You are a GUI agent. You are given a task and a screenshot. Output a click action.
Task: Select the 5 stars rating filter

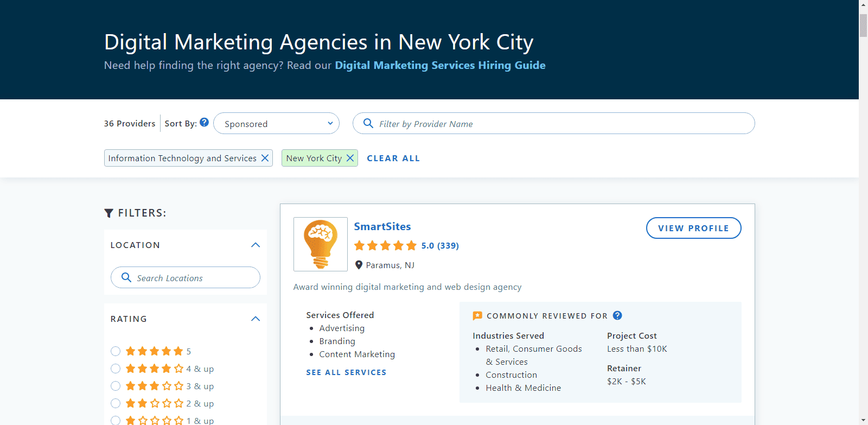[116, 351]
